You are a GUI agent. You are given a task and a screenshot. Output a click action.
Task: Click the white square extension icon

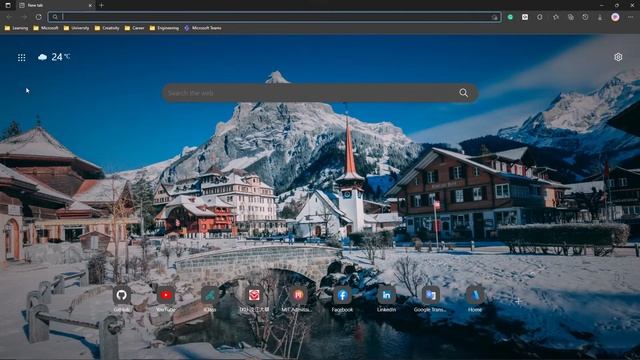point(525,17)
